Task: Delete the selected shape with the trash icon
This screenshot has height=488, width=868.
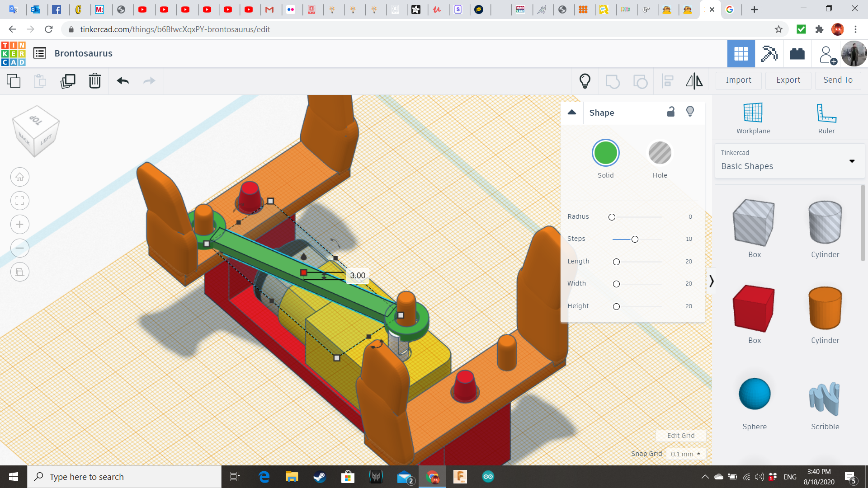Action: click(x=94, y=81)
